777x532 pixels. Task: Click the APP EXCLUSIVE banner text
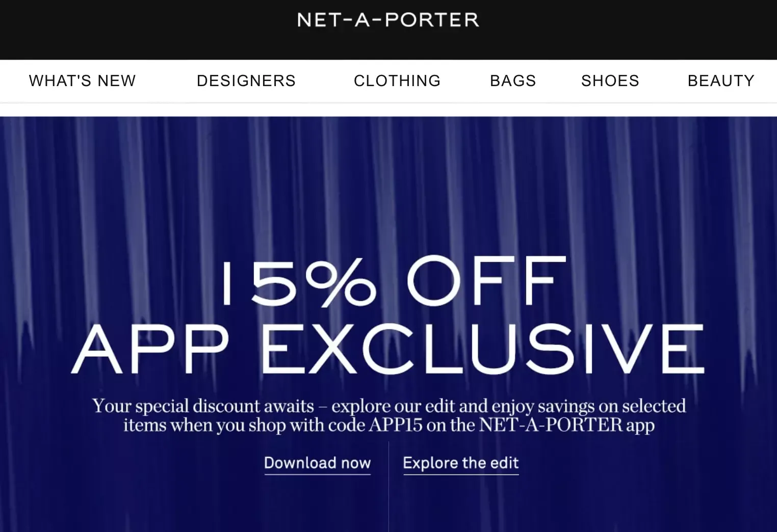(x=388, y=349)
